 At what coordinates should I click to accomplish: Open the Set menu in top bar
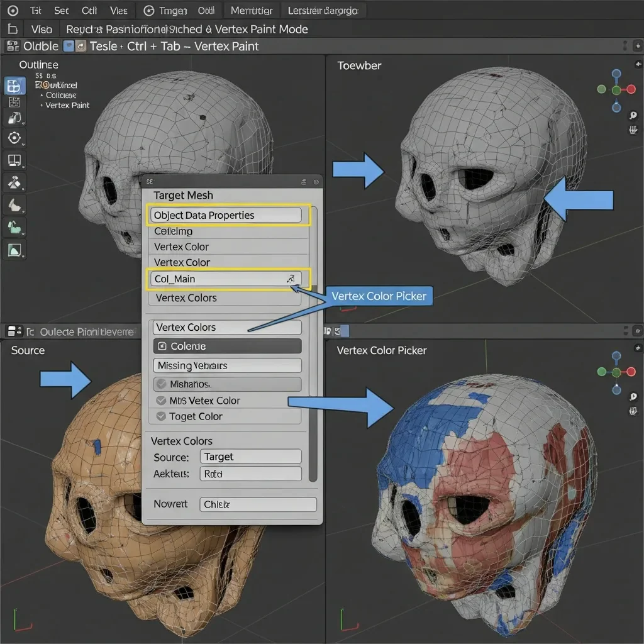[62, 11]
